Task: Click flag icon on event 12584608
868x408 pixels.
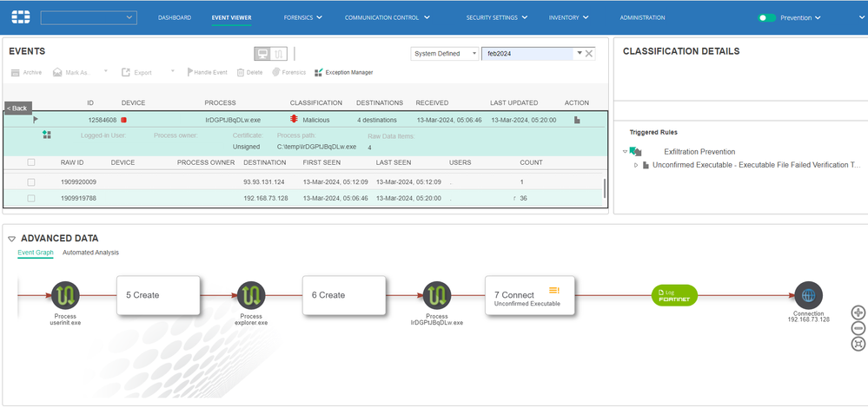Action: pos(36,120)
